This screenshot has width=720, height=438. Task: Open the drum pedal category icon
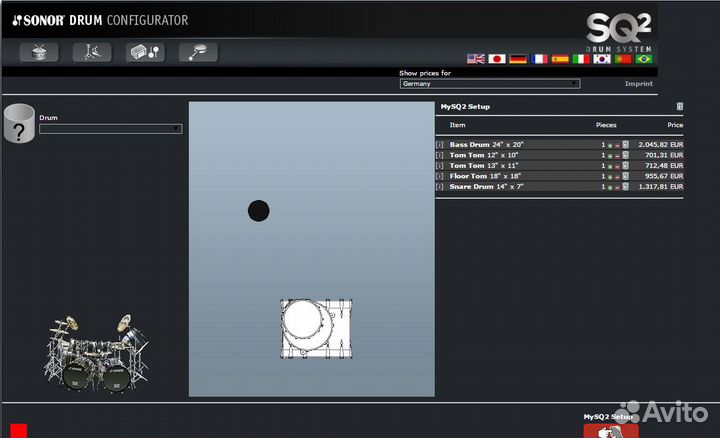198,53
